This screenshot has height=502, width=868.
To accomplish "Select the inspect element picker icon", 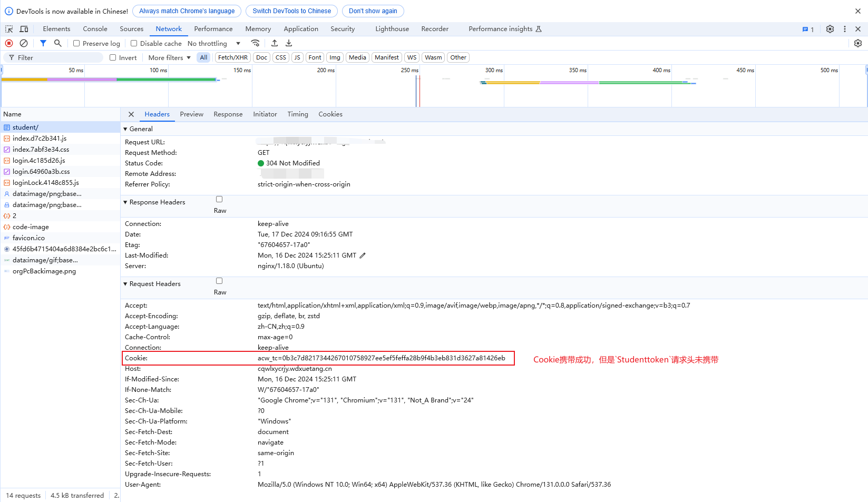I will 9,29.
